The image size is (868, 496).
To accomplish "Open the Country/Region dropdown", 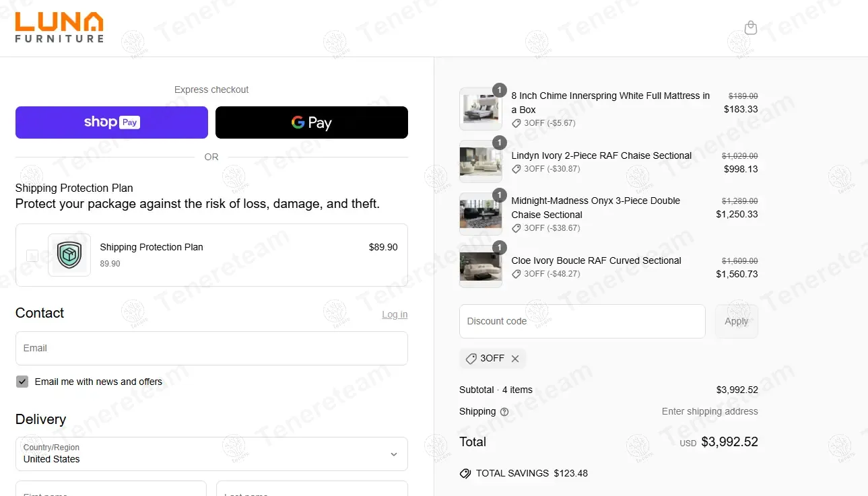I will point(211,454).
